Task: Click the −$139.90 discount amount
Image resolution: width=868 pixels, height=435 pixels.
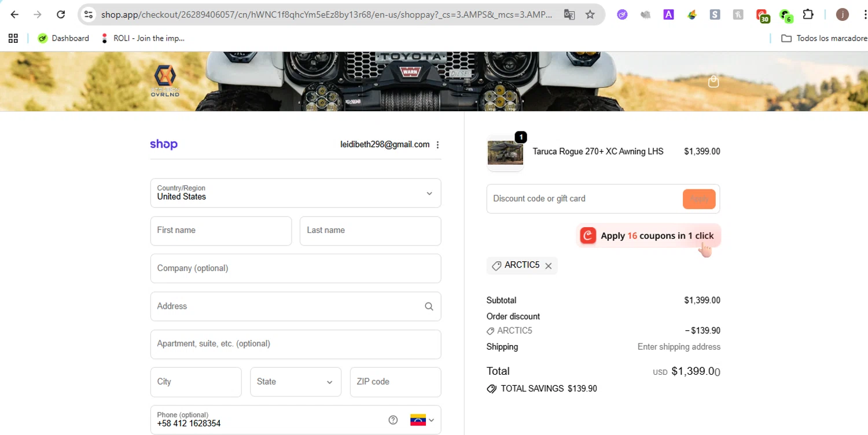Action: (x=703, y=331)
